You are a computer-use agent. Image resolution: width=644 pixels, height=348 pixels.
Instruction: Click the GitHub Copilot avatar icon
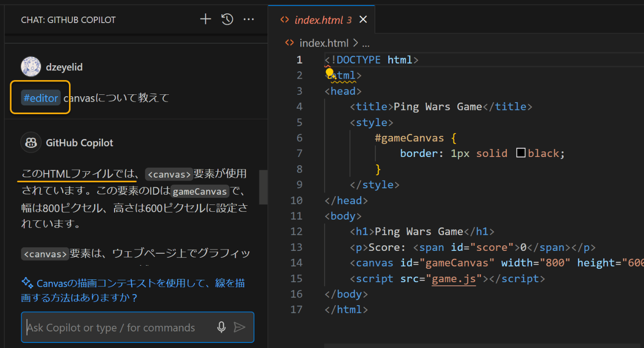[31, 142]
